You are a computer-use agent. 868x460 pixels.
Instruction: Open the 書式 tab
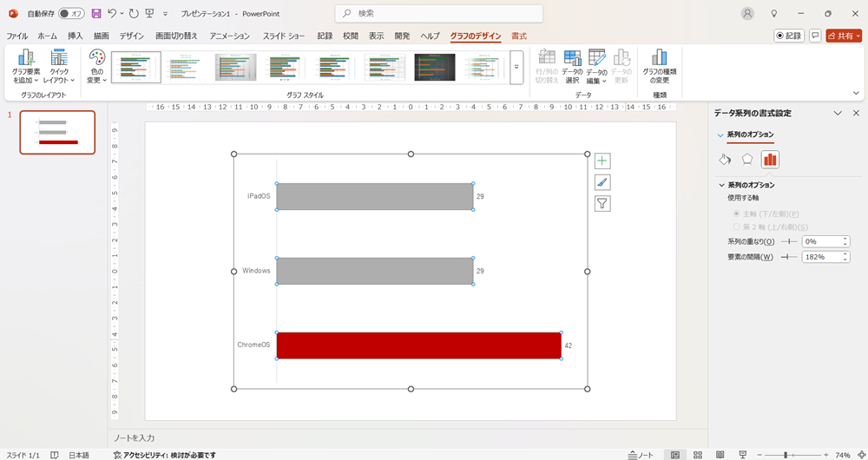click(519, 36)
